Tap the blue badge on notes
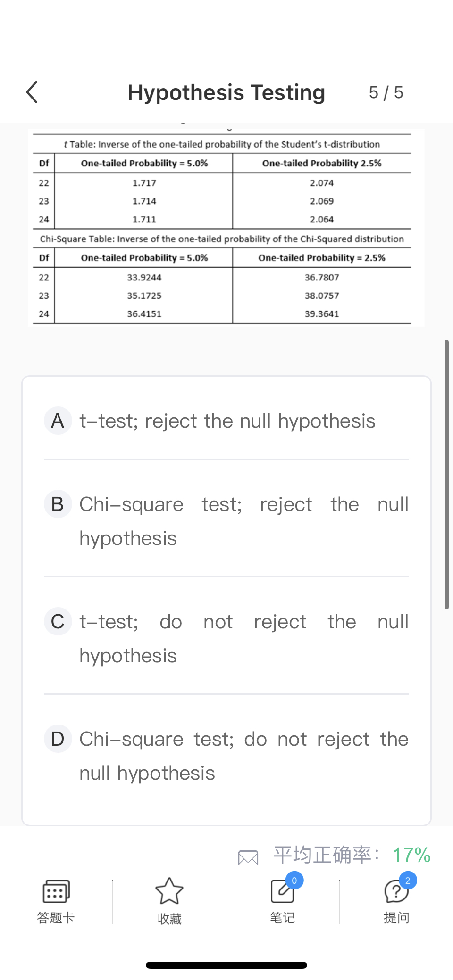453x980 pixels. [x=294, y=880]
